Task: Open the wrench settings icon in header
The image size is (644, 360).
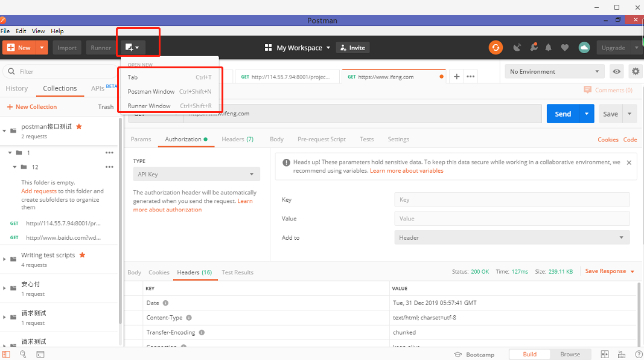Action: (534, 47)
